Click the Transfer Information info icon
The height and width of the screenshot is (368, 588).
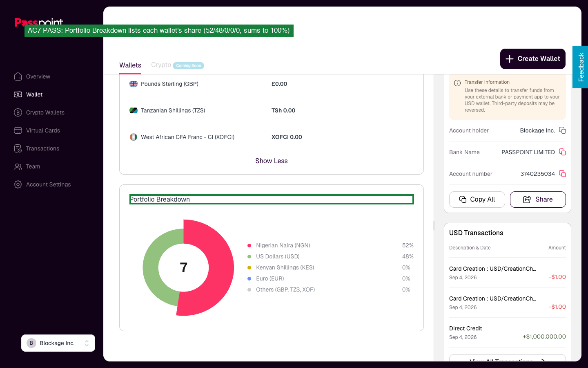457,83
